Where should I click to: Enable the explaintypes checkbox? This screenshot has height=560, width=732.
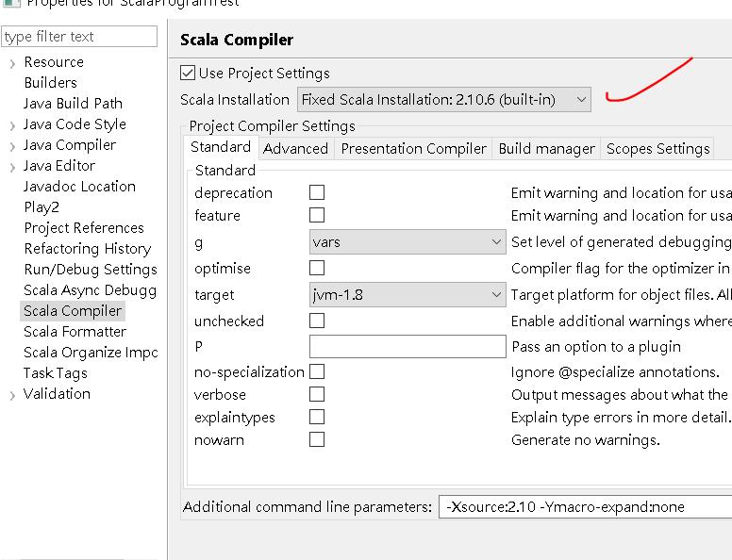[x=317, y=417]
